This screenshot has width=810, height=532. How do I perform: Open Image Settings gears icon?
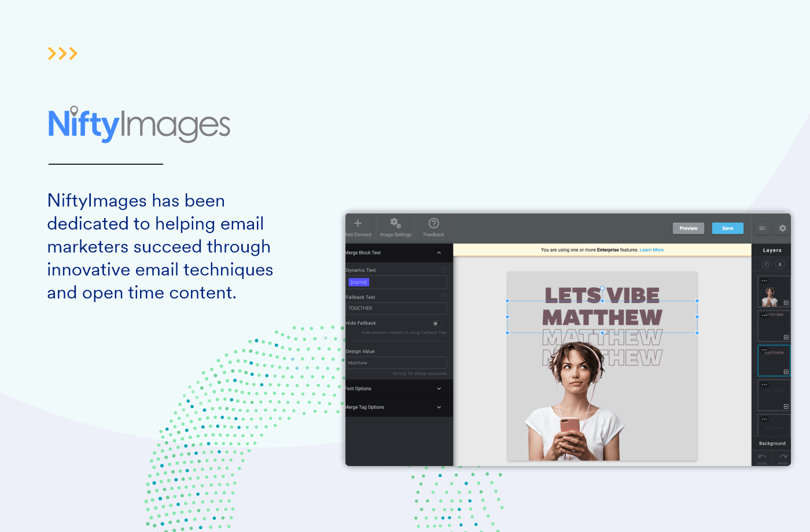396,223
